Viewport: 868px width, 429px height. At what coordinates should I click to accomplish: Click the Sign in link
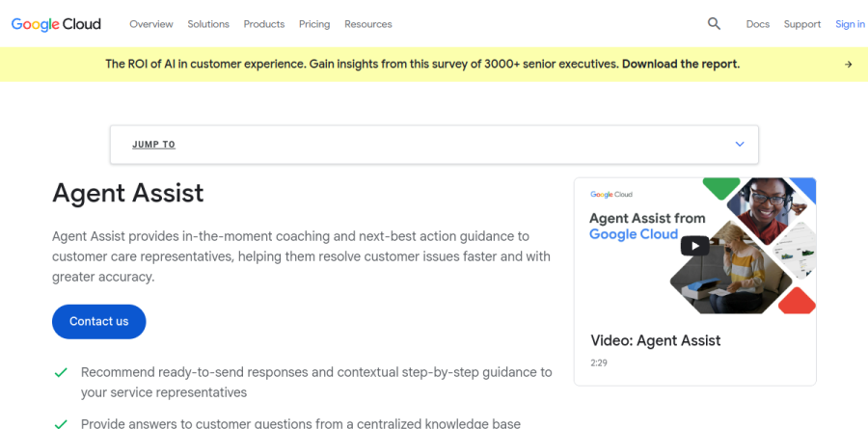(x=851, y=24)
